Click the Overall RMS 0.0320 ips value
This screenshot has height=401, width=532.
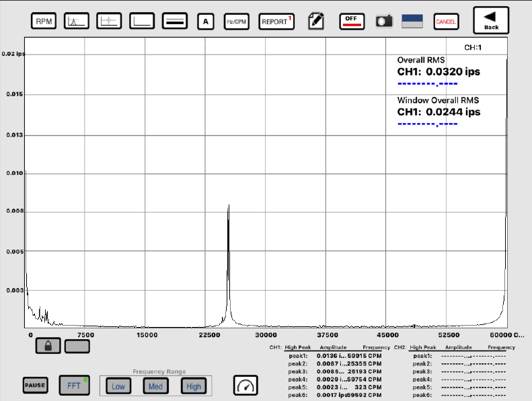click(439, 71)
